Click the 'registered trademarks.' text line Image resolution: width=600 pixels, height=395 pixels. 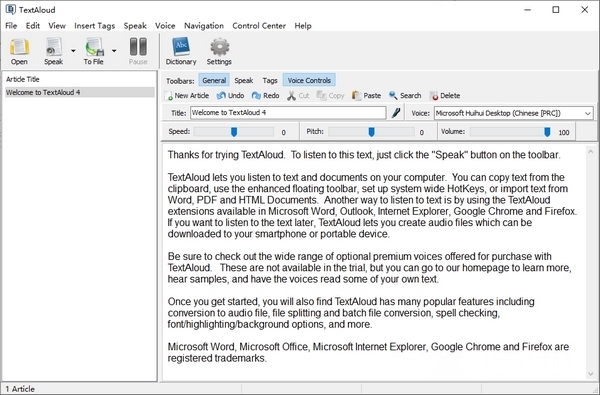pyautogui.click(x=217, y=358)
